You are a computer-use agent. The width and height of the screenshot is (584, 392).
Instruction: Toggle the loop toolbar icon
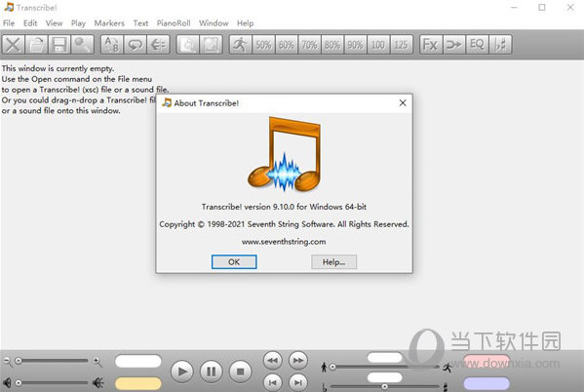coord(136,45)
